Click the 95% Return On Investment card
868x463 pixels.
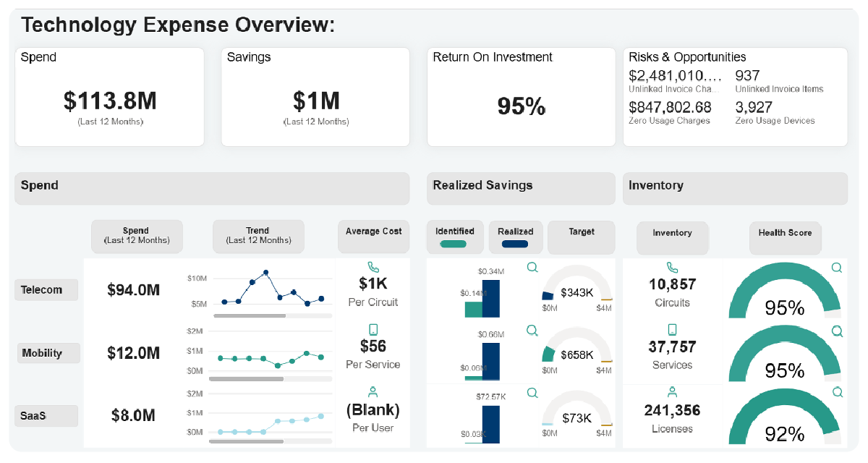point(522,97)
